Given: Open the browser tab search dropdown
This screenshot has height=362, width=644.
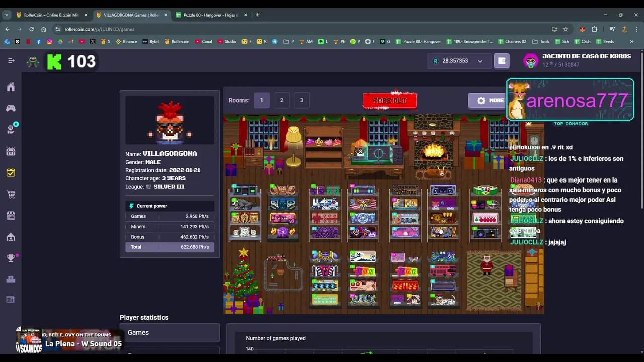Looking at the screenshot, I should click(7, 15).
